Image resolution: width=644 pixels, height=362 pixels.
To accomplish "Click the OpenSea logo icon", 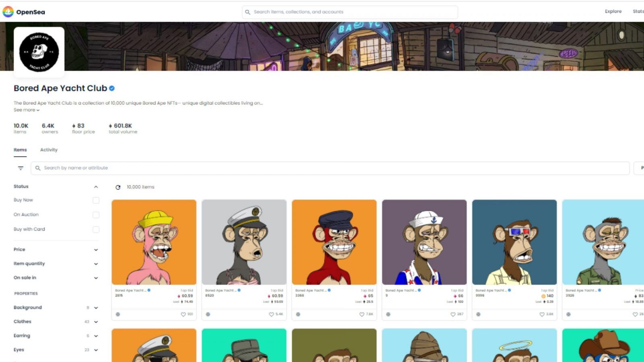I will click(x=8, y=12).
